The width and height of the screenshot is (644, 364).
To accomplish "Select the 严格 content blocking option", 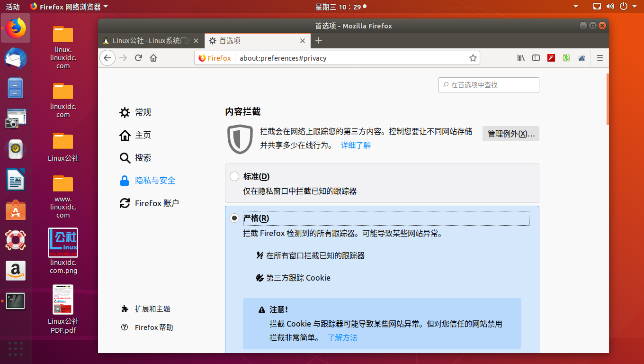I will pos(234,218).
